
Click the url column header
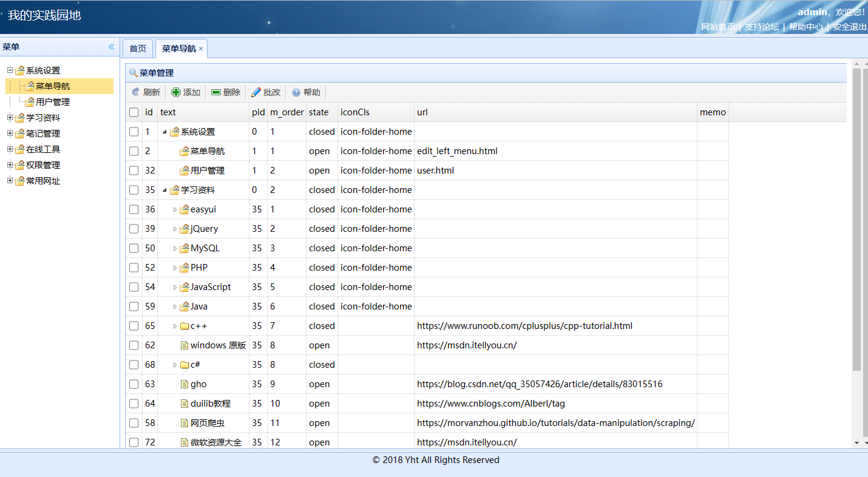(x=555, y=112)
